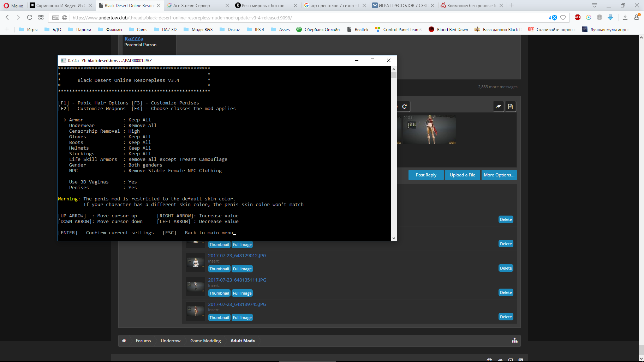Open the Opera Меню button
The height and width of the screenshot is (362, 644).
pyautogui.click(x=13, y=5)
